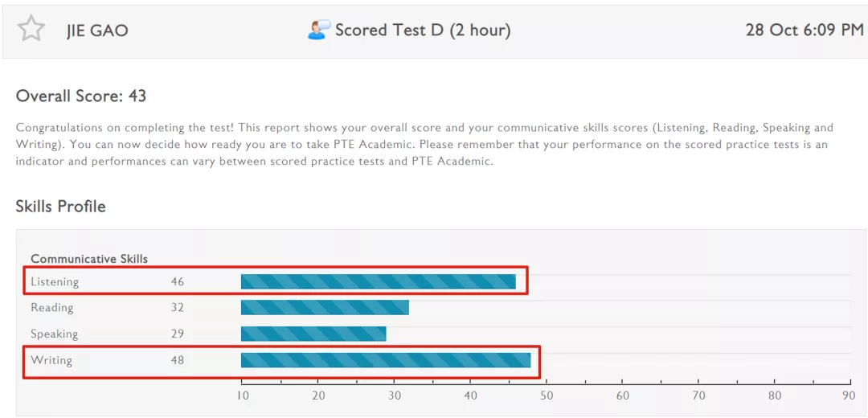Image resolution: width=868 pixels, height=418 pixels.
Task: Toggle the favorite star next to JIE GAO
Action: [31, 29]
